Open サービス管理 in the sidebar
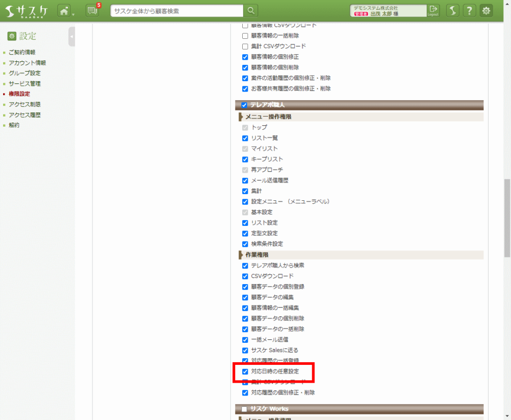Screen dimensions: 511x420 (25, 83)
